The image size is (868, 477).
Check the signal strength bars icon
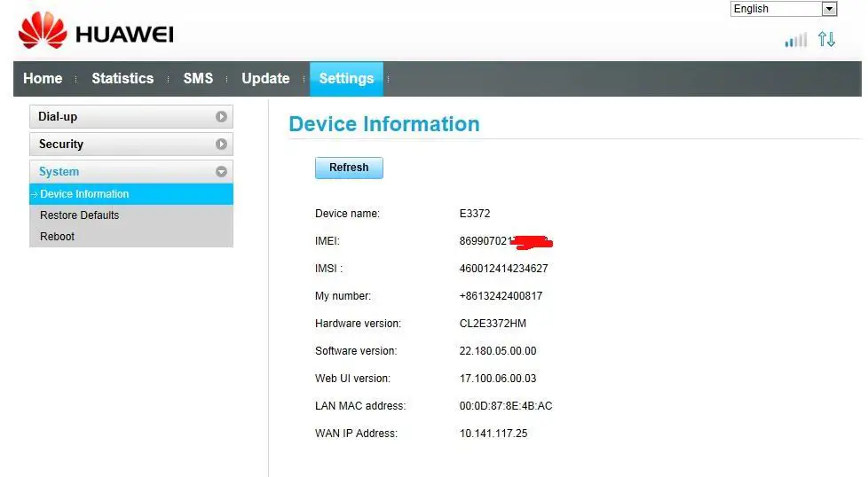click(x=796, y=40)
